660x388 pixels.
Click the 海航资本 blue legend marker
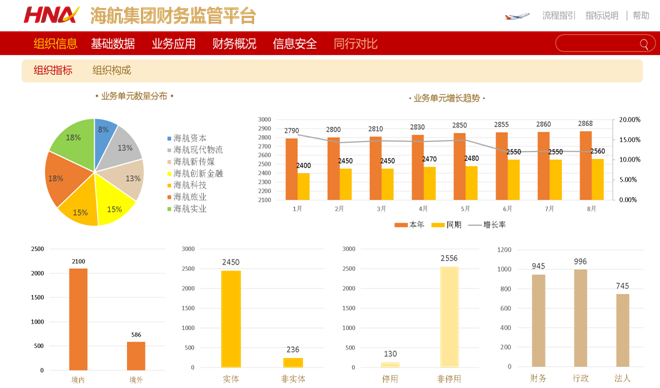tap(169, 138)
